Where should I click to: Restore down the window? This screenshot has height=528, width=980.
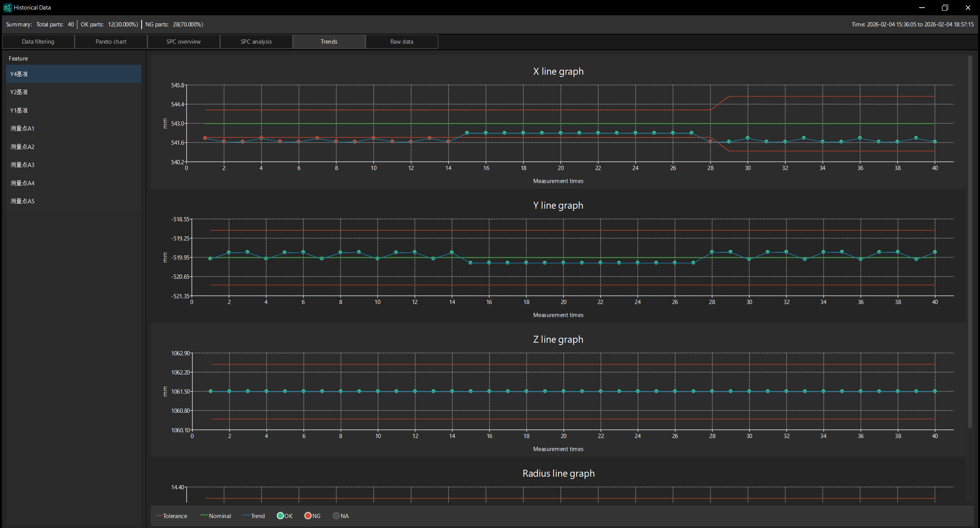tap(945, 8)
